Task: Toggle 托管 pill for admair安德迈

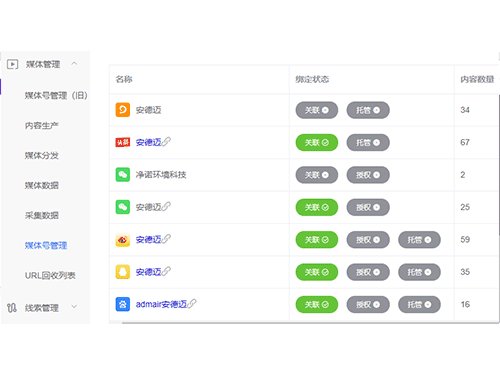Action: (419, 304)
